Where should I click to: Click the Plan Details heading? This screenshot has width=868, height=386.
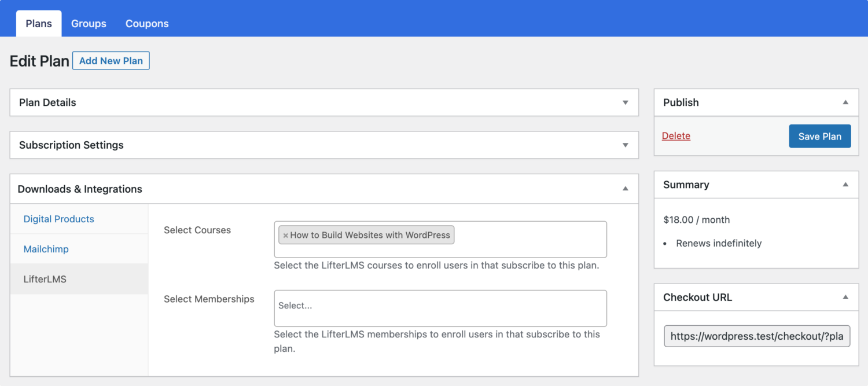(x=47, y=102)
